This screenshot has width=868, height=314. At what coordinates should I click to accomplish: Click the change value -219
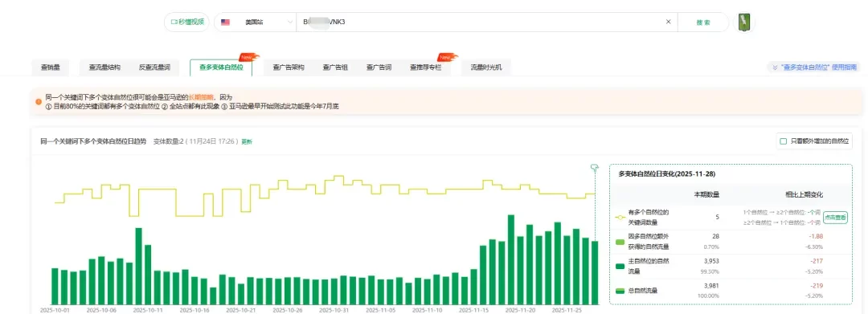[x=817, y=285]
